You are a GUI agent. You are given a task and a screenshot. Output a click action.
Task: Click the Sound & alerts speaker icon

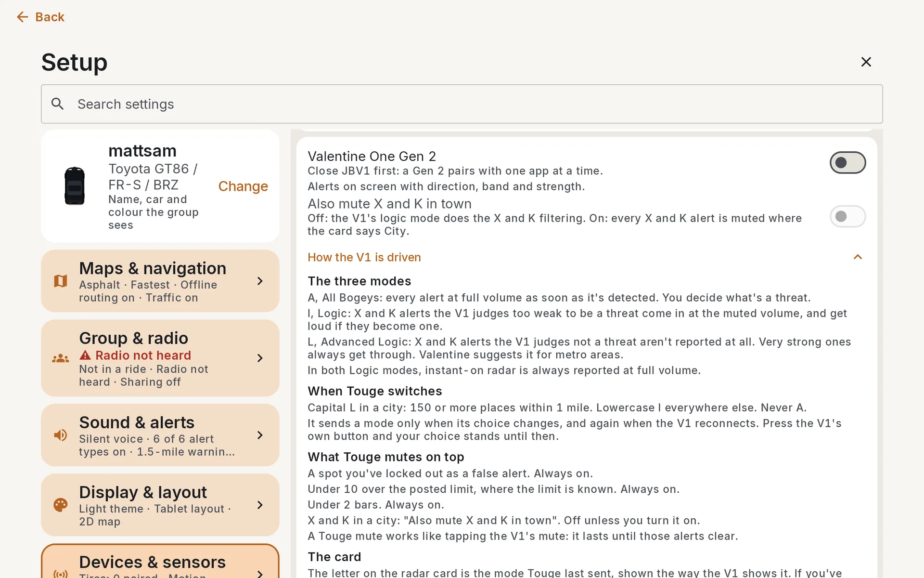click(x=61, y=435)
